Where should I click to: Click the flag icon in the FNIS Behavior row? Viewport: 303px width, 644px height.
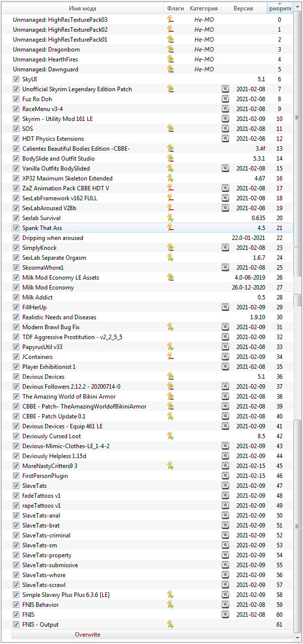[171, 605]
